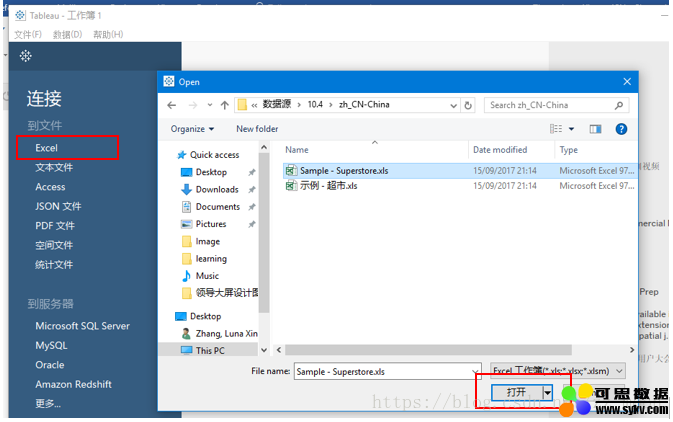Open the 文件(F) menu
The image size is (673, 422).
(x=28, y=34)
